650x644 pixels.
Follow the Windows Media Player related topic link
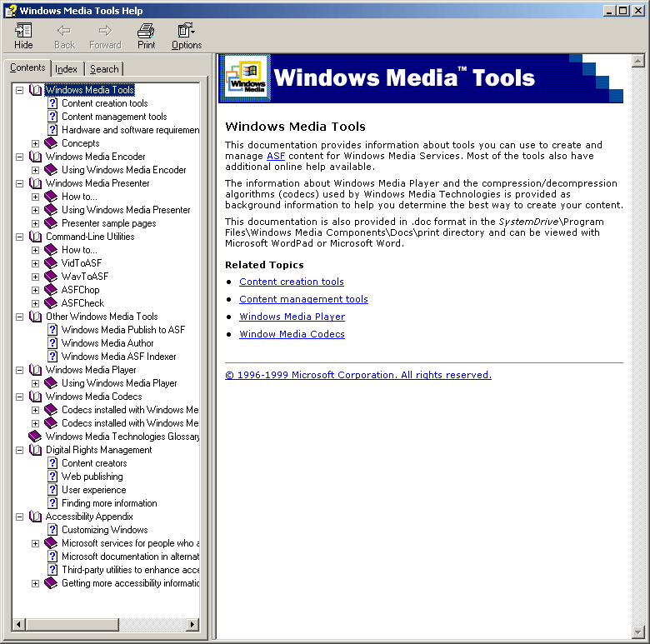click(x=292, y=317)
